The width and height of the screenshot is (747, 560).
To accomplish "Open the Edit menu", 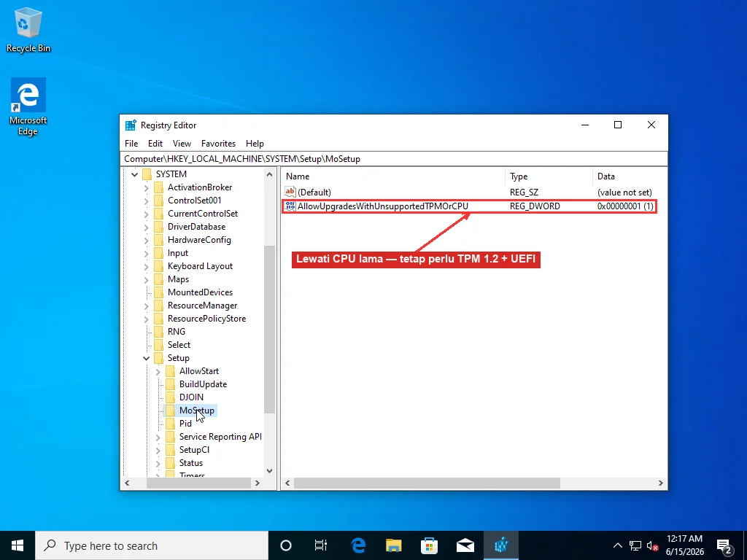I will (155, 144).
